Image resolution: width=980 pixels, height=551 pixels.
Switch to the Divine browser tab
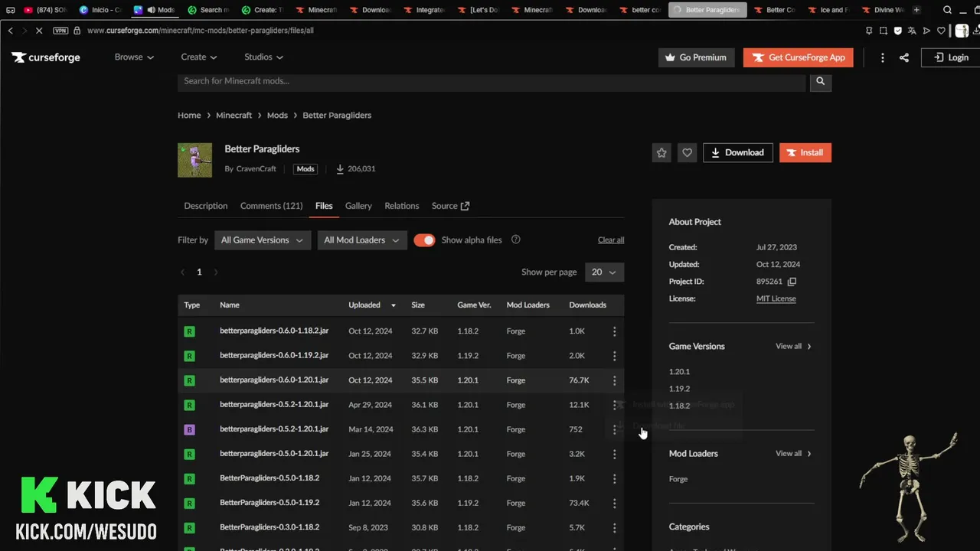tap(882, 10)
